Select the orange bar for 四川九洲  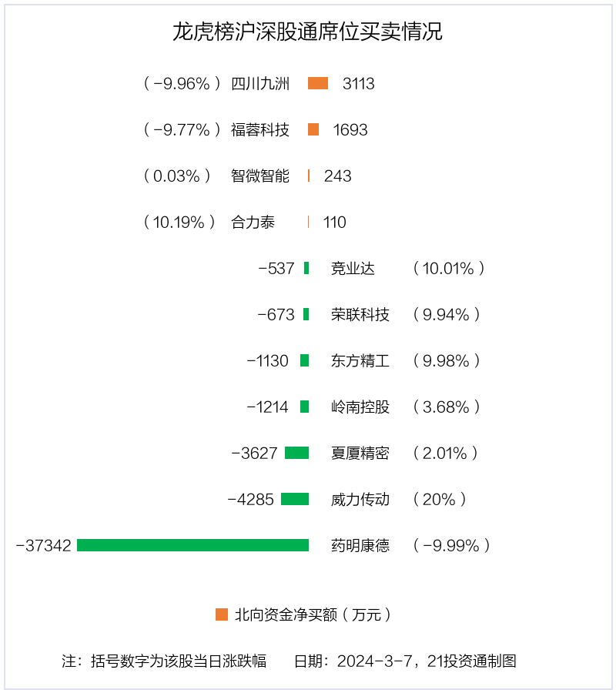coord(318,83)
